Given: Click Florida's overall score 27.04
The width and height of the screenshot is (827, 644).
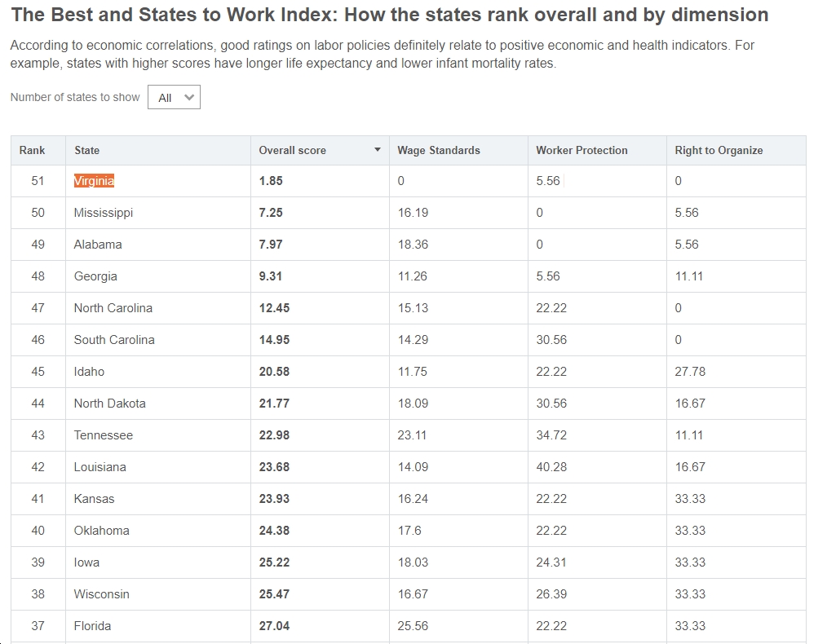Looking at the screenshot, I should pyautogui.click(x=274, y=626).
